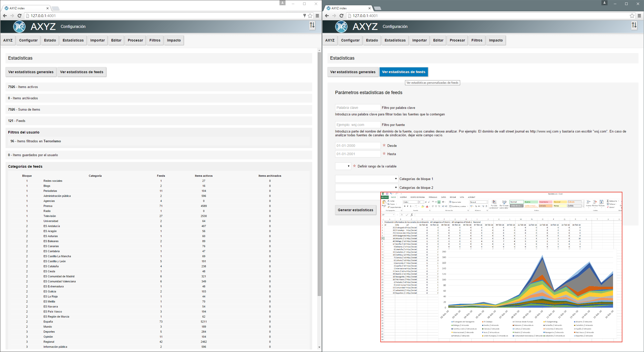
Task: Click AXYZ logo in right window header
Action: tap(341, 26)
